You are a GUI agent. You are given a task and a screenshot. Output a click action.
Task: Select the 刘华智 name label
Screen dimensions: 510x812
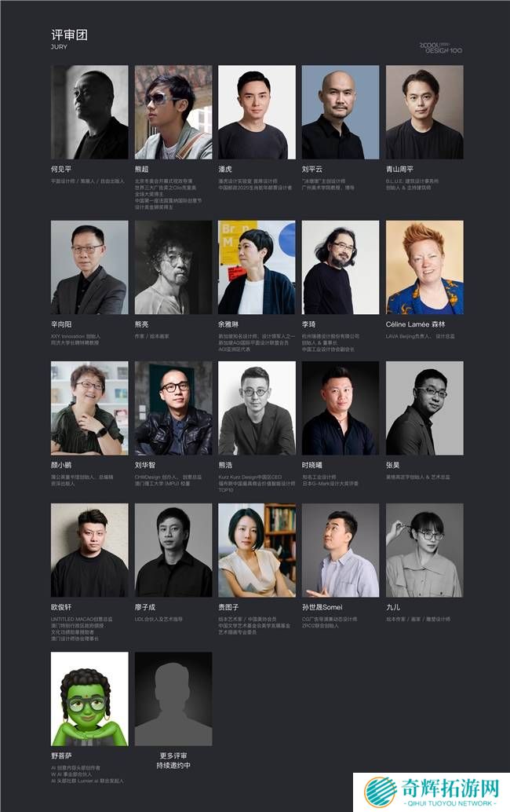tap(145, 466)
